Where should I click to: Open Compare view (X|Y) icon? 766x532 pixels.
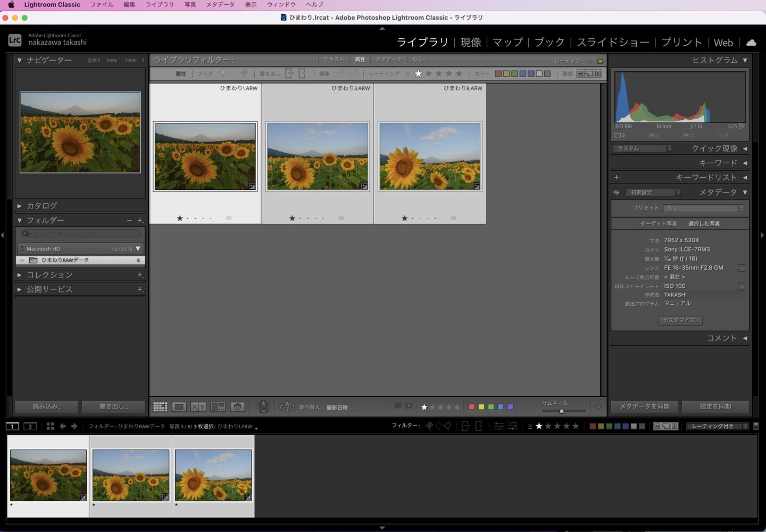click(198, 407)
